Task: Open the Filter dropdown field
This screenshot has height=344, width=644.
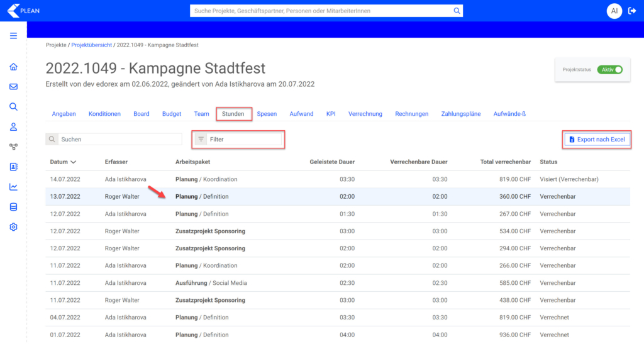Action: tap(238, 140)
